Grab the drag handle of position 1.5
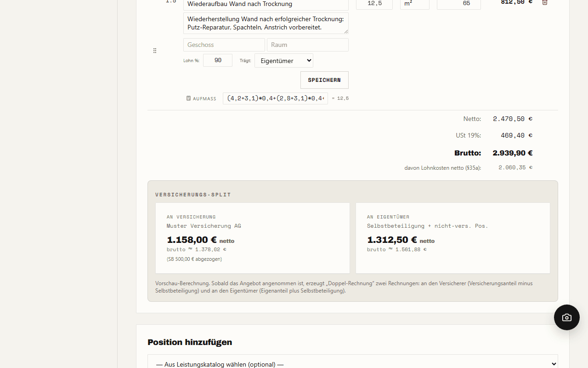The height and width of the screenshot is (368, 588). [x=155, y=51]
